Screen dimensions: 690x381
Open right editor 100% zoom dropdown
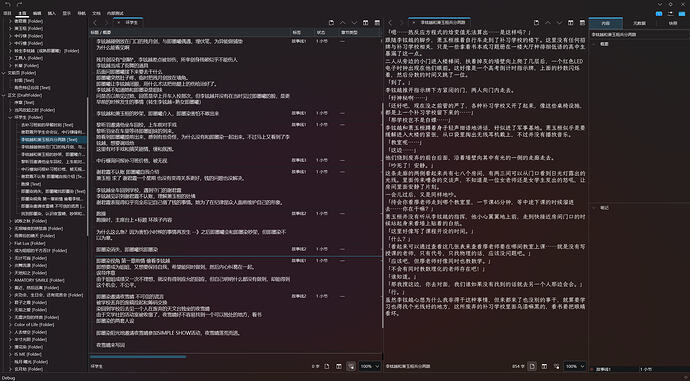pyautogui.click(x=575, y=366)
